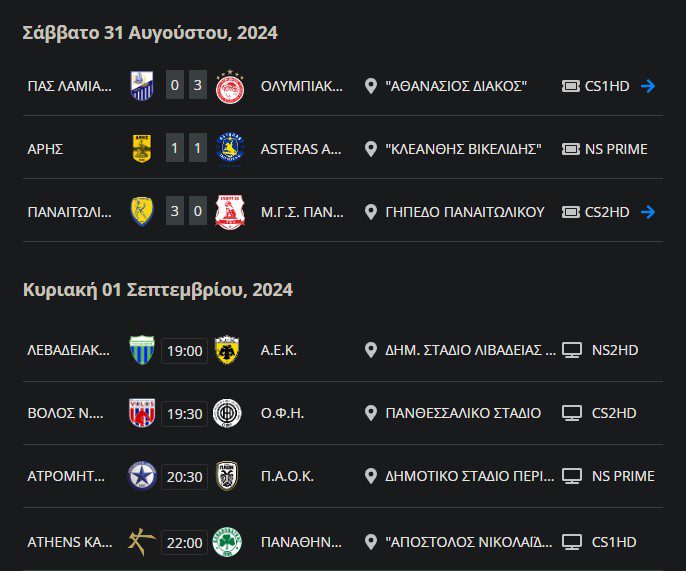Click the TV icon beside NS2HD
Screen dimensions: 686x571
pos(572,350)
